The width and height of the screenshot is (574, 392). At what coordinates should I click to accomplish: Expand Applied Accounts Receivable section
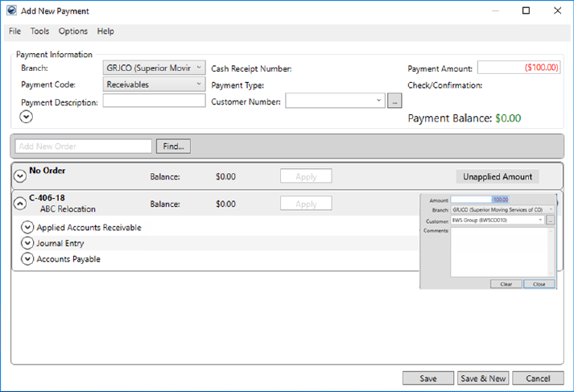point(27,228)
